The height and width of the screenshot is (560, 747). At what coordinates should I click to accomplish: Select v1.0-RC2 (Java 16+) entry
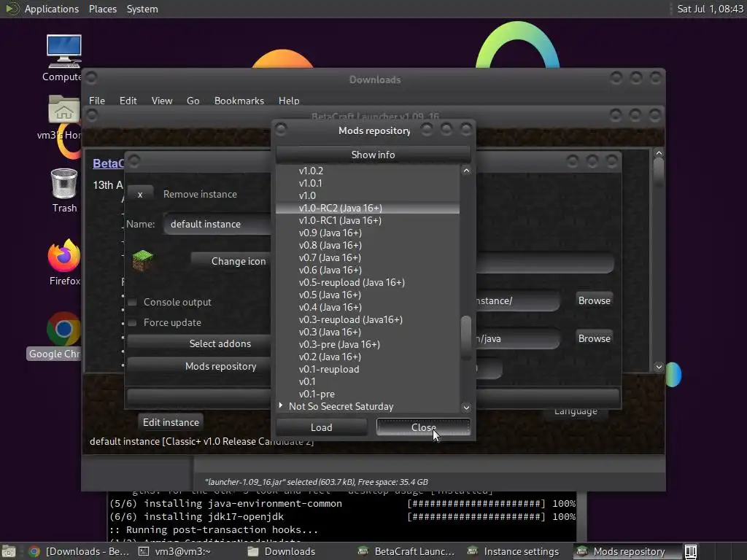(x=368, y=208)
